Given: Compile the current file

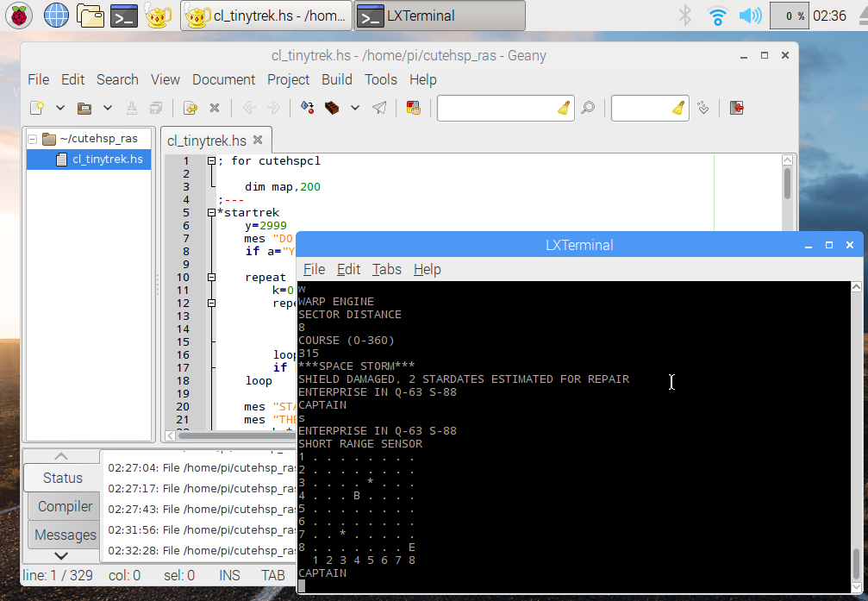Looking at the screenshot, I should click(307, 108).
